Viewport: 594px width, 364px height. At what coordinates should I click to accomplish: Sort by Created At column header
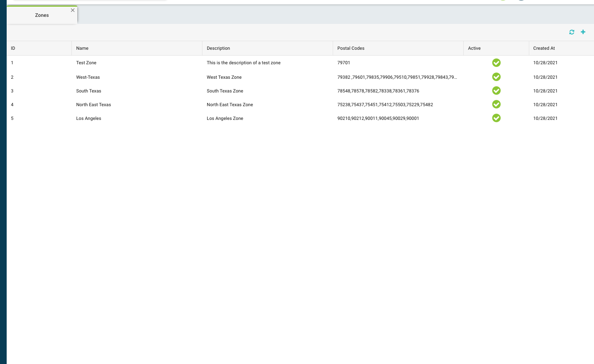point(544,48)
